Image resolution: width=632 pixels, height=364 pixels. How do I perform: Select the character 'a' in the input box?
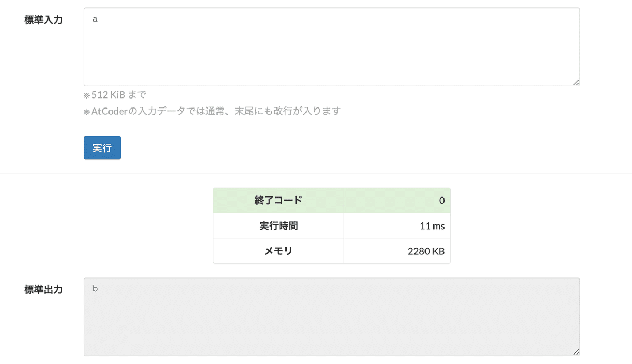click(95, 18)
